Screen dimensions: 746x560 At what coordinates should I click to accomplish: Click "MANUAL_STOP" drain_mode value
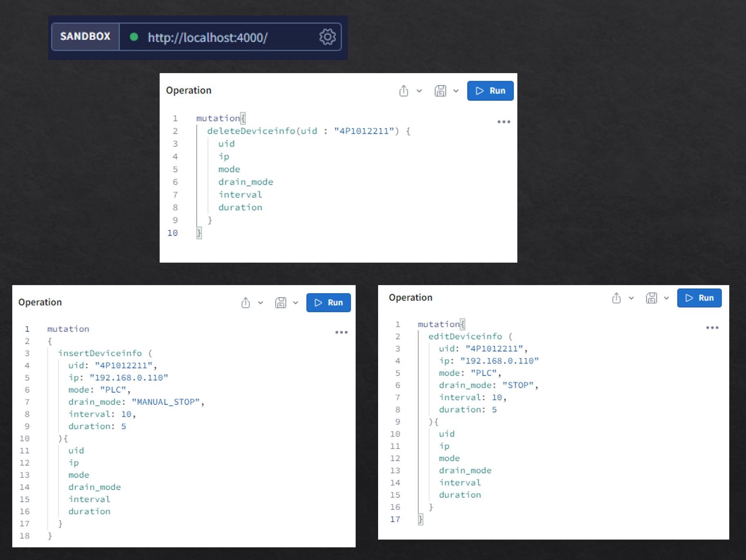(165, 402)
